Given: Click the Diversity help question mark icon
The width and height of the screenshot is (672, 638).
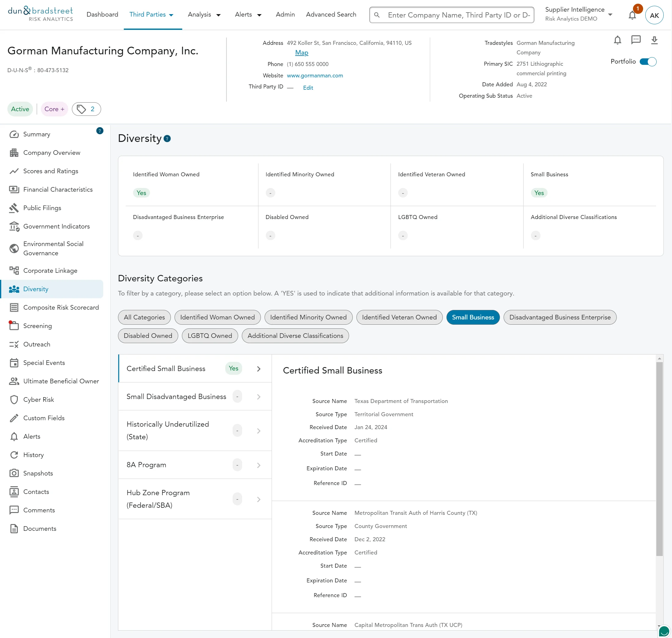Looking at the screenshot, I should coord(167,139).
